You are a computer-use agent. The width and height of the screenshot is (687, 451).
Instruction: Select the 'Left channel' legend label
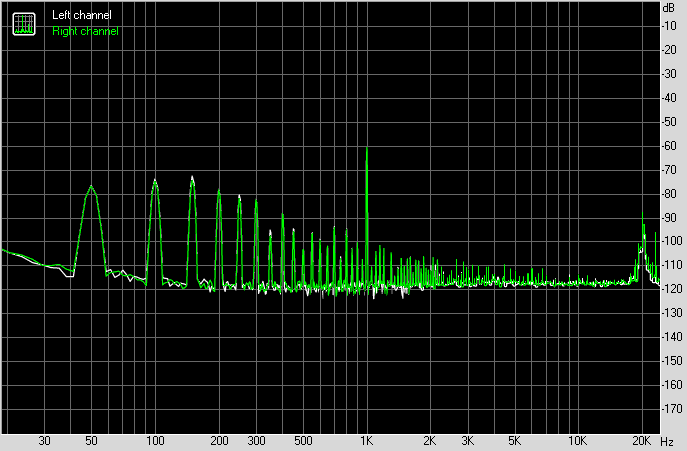pos(82,15)
